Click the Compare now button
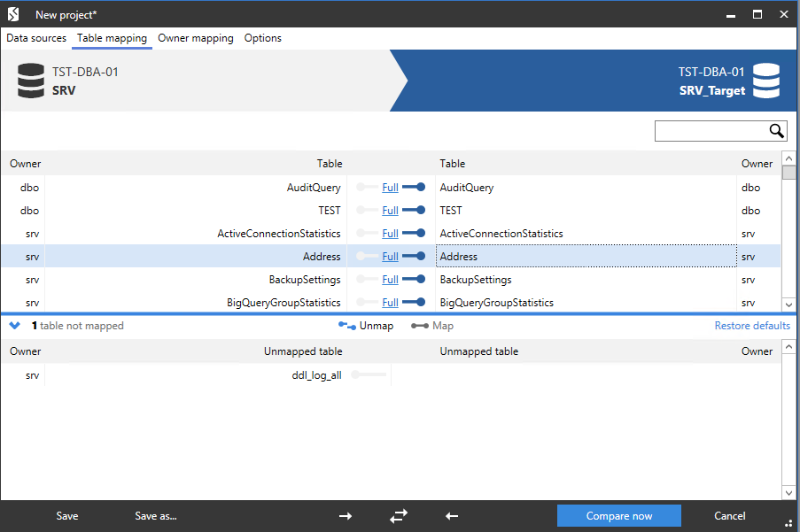 619,516
